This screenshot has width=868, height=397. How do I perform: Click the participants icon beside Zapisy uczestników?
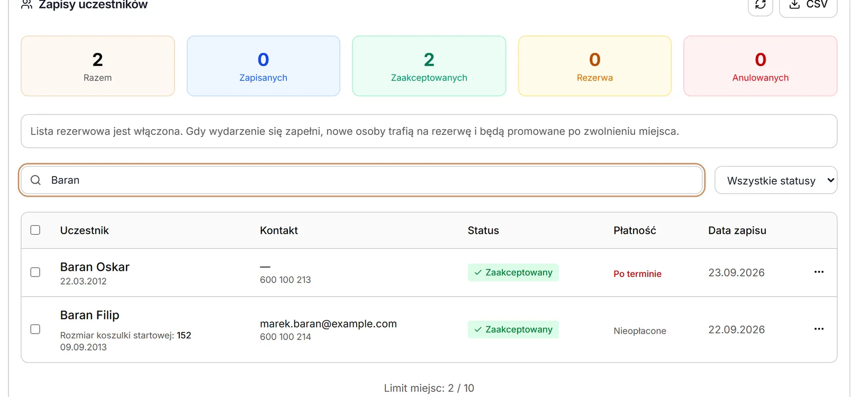pos(26,5)
